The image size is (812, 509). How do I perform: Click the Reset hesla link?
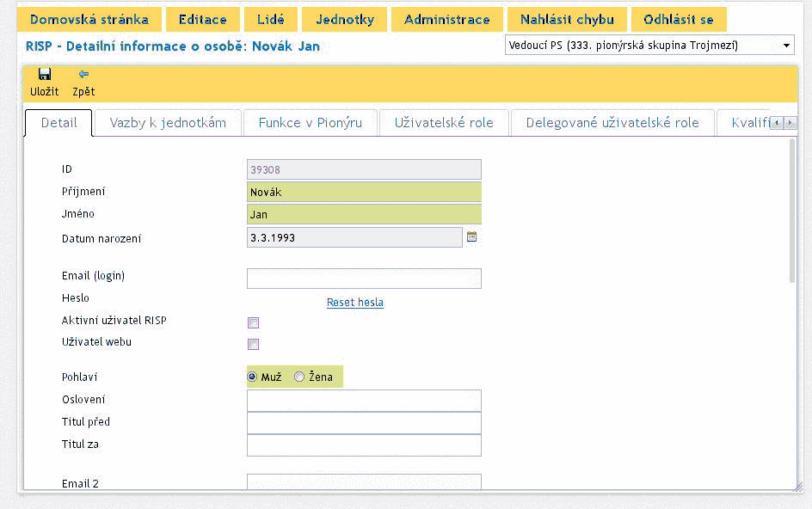pyautogui.click(x=354, y=303)
